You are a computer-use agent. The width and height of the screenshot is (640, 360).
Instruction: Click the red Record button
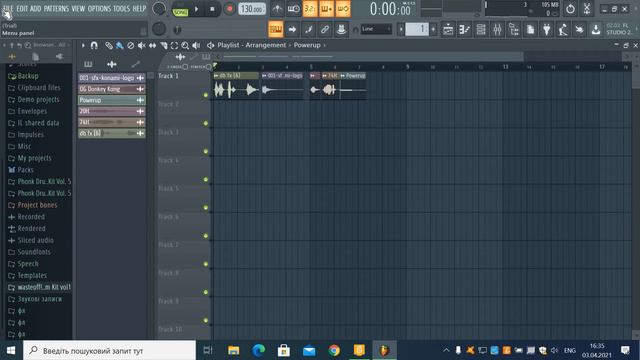point(229,9)
